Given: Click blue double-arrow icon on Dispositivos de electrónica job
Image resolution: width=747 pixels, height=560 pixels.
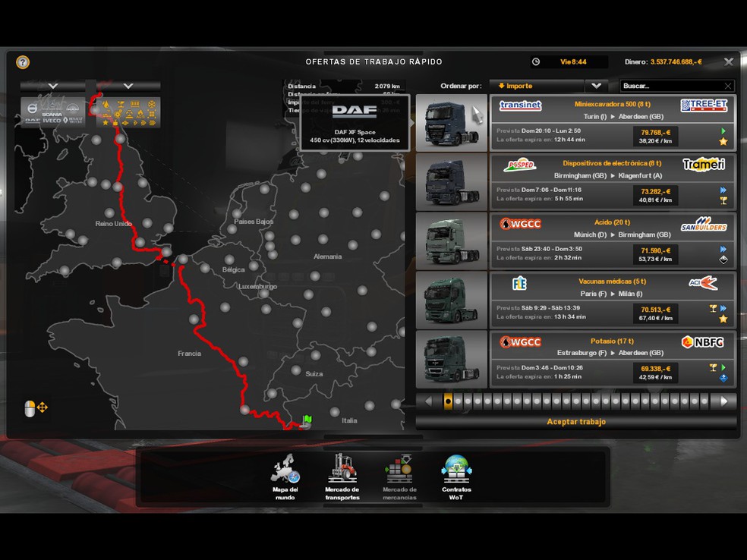Looking at the screenshot, I should click(x=723, y=190).
